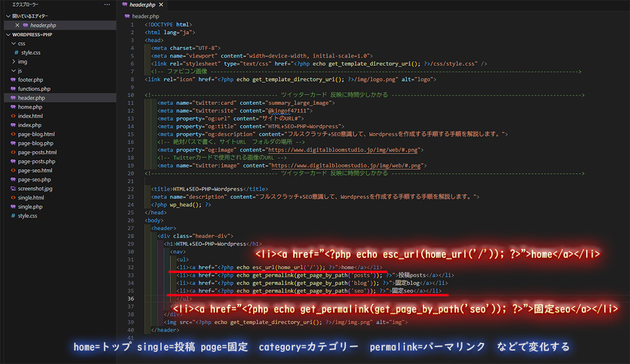
Task: Click the <img src> line on line 39
Action: coord(286,322)
